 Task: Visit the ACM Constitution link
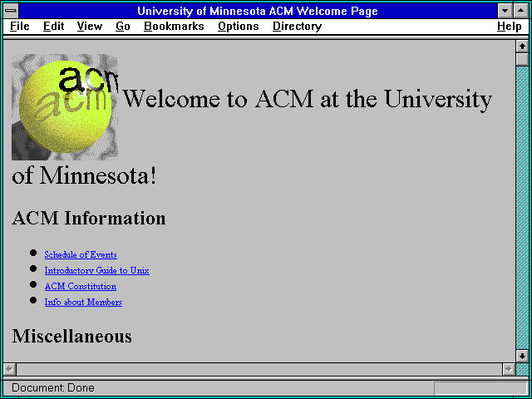(x=81, y=286)
